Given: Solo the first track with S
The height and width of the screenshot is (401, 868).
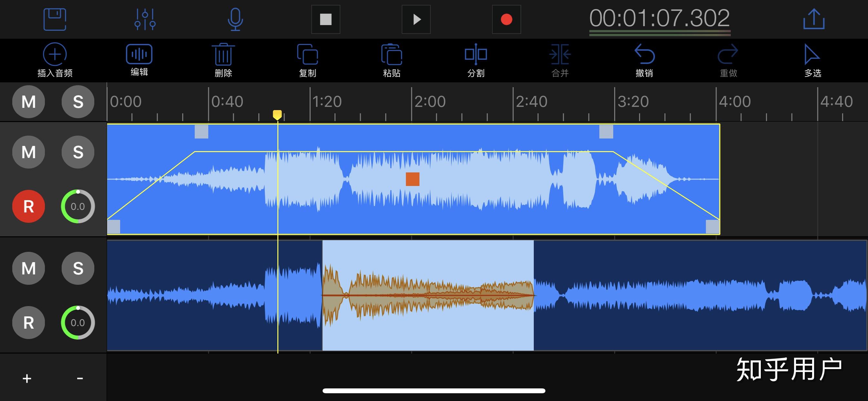Looking at the screenshot, I should 78,152.
